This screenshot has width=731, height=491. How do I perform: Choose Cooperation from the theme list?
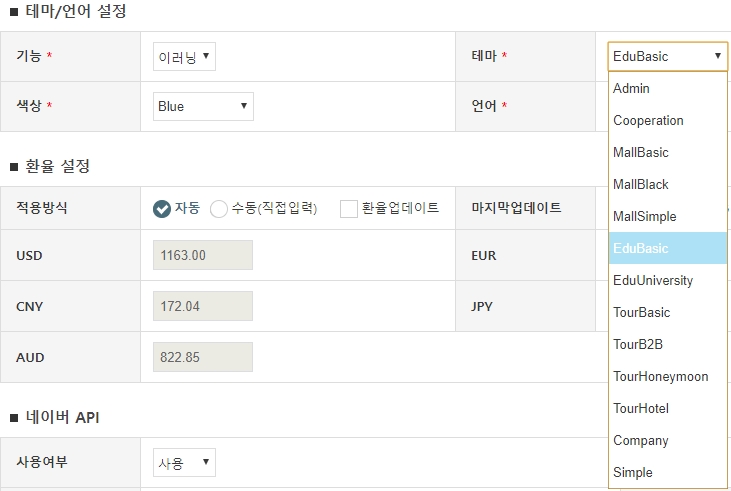click(668, 120)
